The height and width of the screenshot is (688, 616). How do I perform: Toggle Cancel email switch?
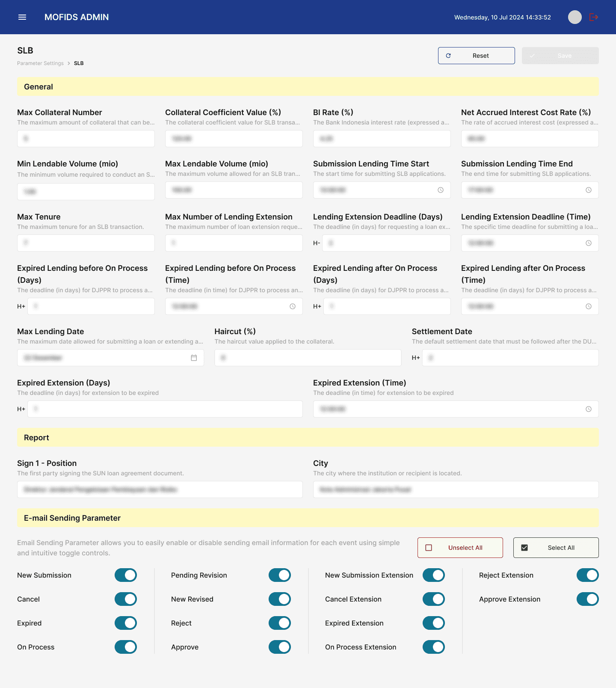point(126,599)
